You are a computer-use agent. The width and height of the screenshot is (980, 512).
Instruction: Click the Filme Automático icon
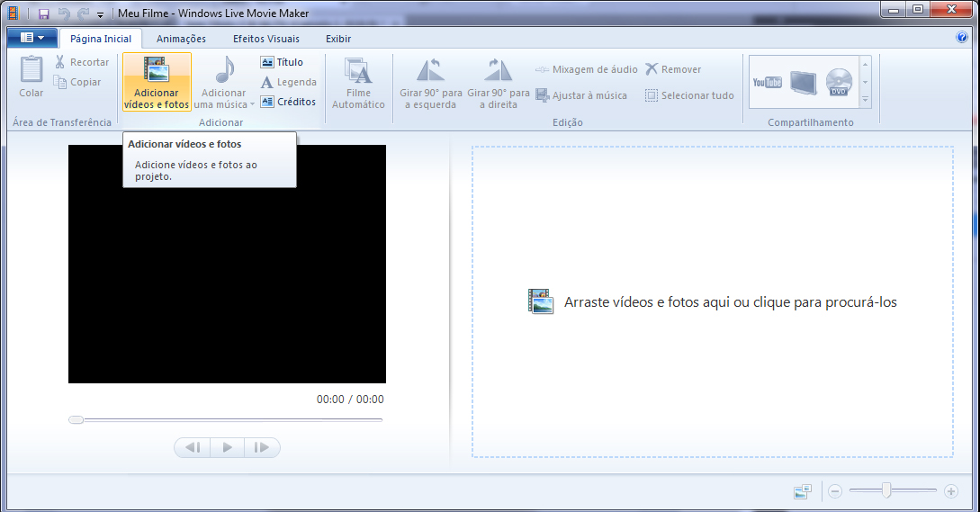(x=358, y=72)
